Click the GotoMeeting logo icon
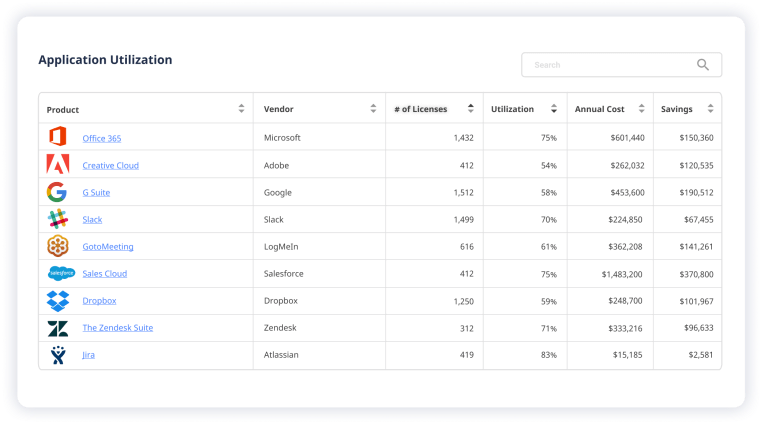Viewport: 761px width, 424px height. (x=57, y=246)
